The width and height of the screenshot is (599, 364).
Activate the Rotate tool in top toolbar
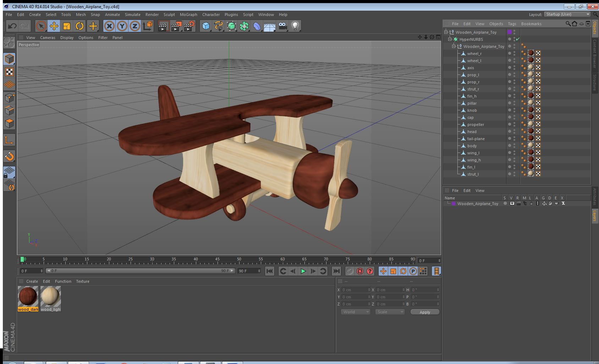click(x=79, y=26)
